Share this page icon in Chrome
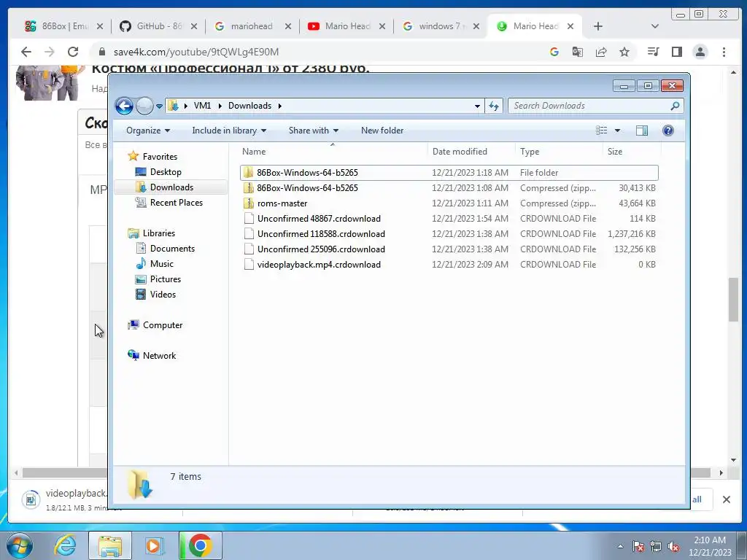747x560 pixels. [x=601, y=52]
